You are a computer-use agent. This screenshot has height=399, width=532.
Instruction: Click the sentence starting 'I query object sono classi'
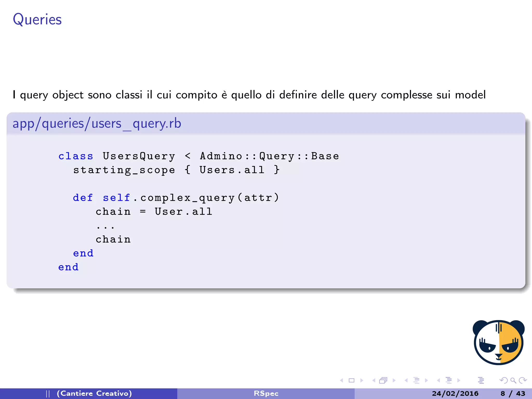[249, 95]
